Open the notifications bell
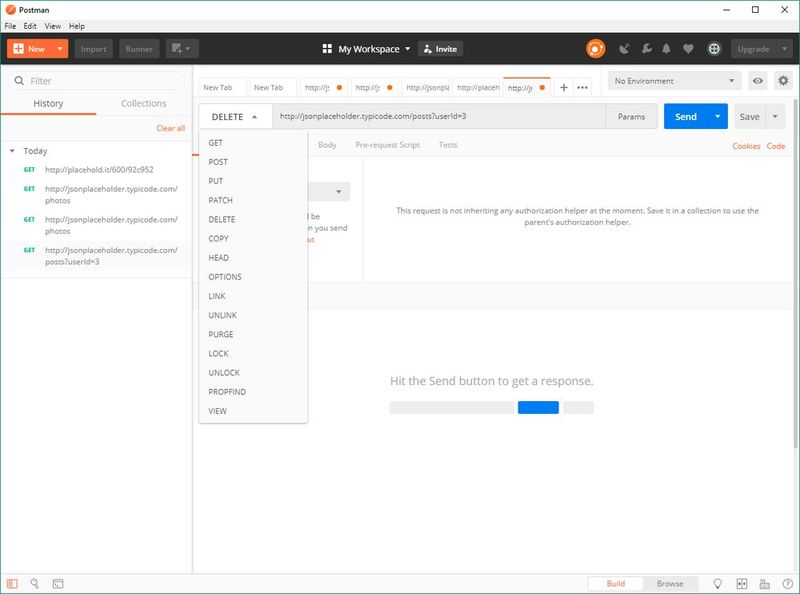800x594 pixels. 666,49
